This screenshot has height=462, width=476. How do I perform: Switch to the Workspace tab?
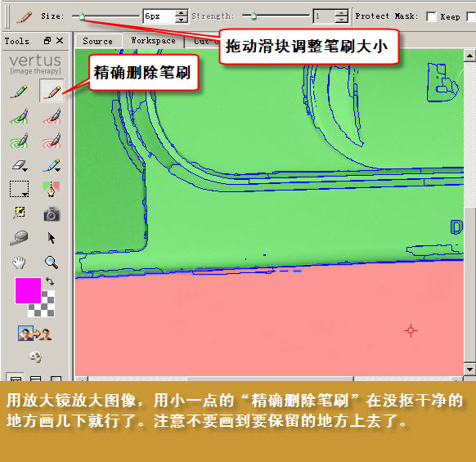pos(153,41)
